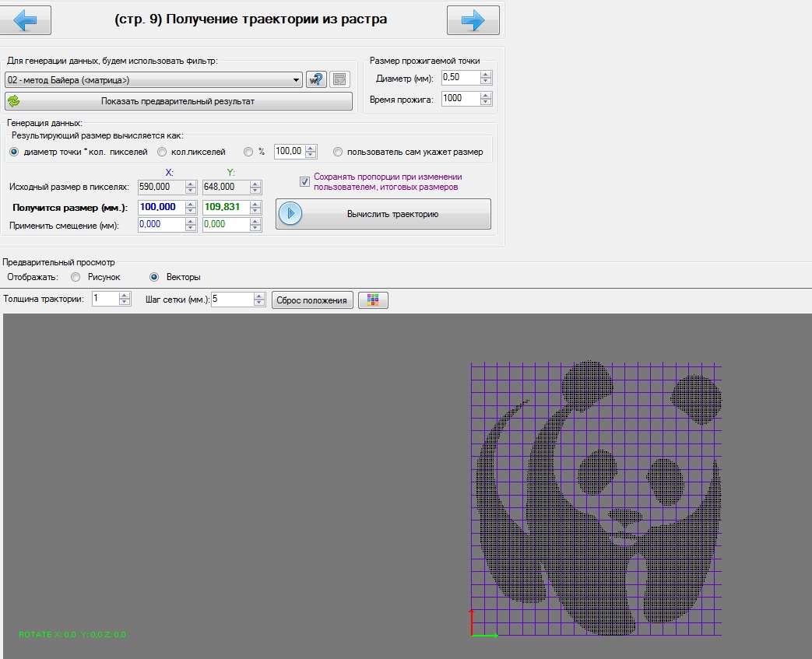This screenshot has height=659, width=812.
Task: Click 'Получится размер (мм.):' label
Action: [x=70, y=208]
